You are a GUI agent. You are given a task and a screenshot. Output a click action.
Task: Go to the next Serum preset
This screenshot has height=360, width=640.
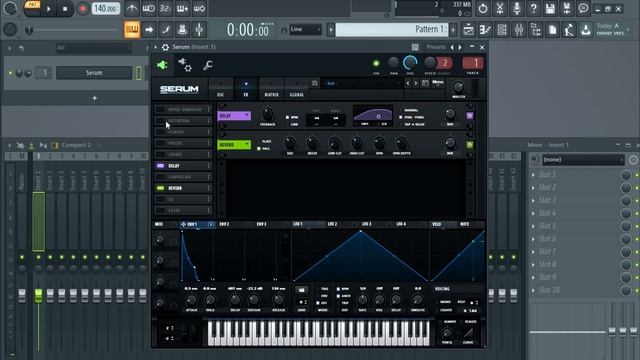[416, 83]
